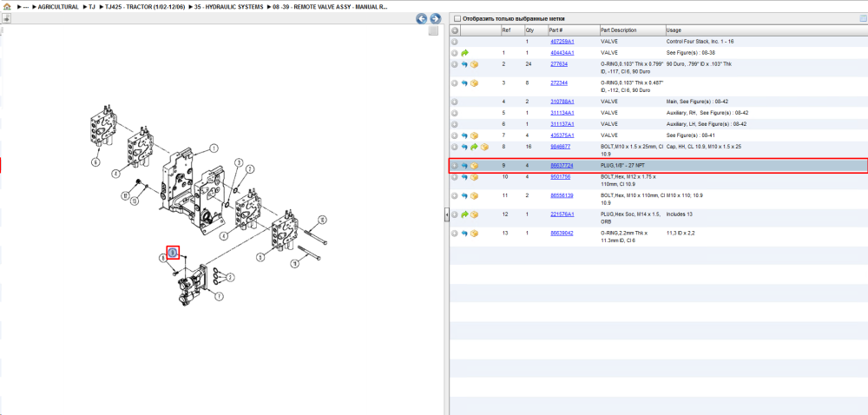868x415 pixels.
Task: Select callout 10 beside the long bolt
Action: tap(323, 220)
